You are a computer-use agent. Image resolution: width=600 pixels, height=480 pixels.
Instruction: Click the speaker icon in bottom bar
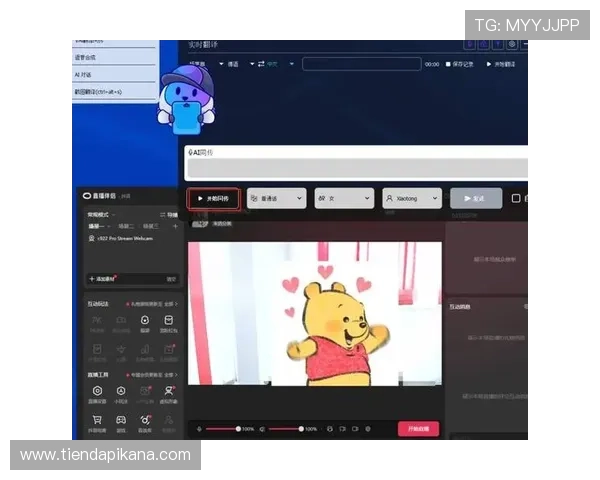pyautogui.click(x=261, y=428)
